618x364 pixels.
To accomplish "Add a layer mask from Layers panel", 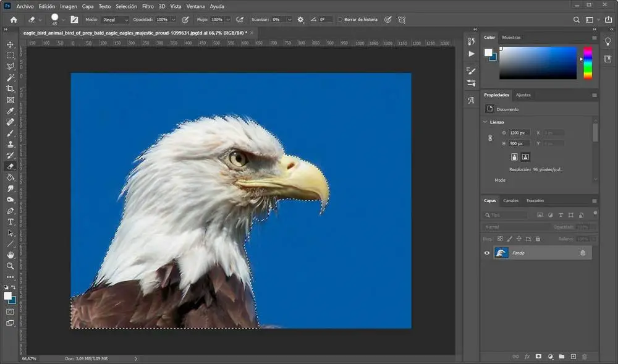I will click(538, 357).
